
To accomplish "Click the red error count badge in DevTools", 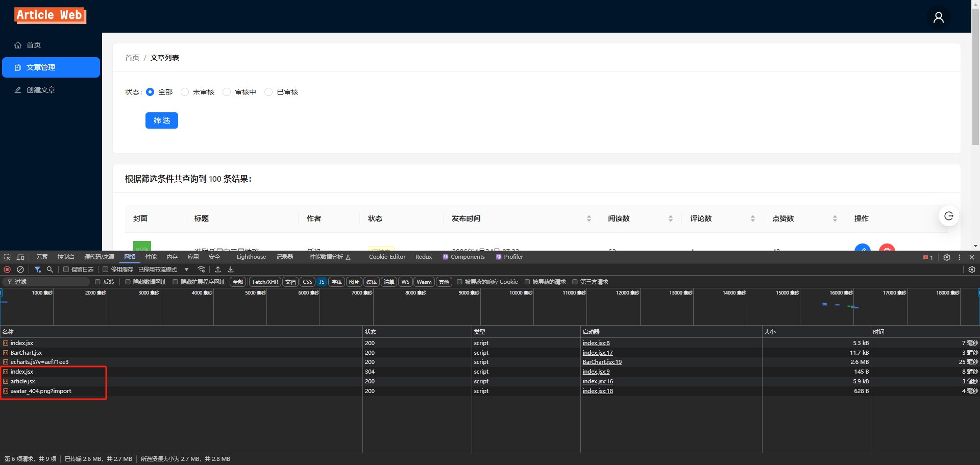I will pyautogui.click(x=928, y=258).
